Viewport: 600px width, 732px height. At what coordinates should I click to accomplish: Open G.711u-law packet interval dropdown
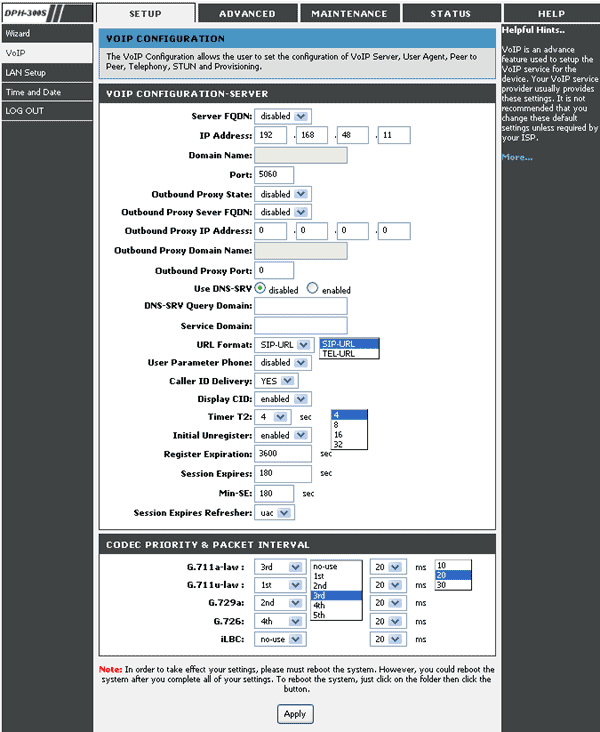click(388, 585)
